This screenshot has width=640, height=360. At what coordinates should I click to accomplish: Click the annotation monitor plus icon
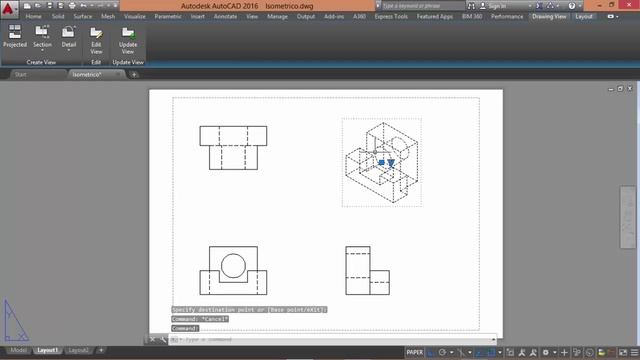pyautogui.click(x=564, y=352)
